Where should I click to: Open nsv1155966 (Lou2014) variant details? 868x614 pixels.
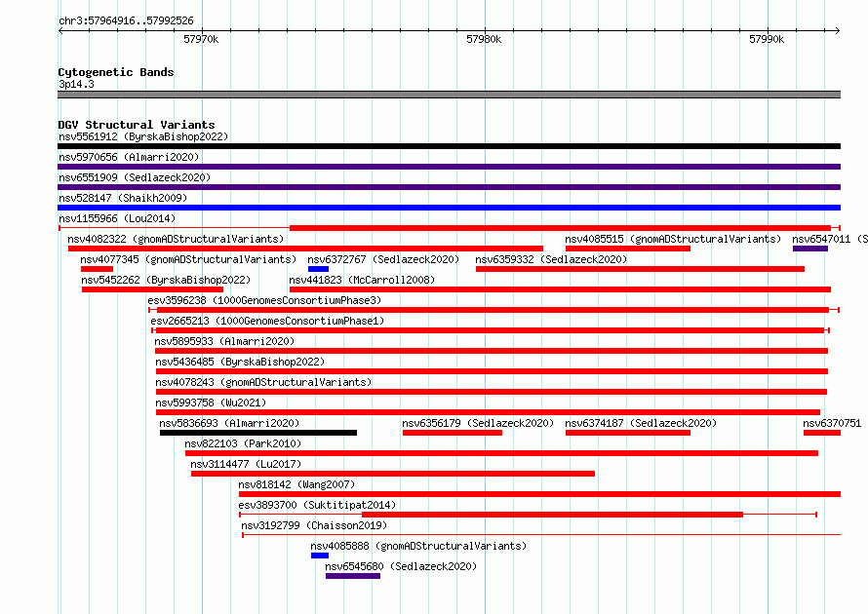tap(117, 218)
